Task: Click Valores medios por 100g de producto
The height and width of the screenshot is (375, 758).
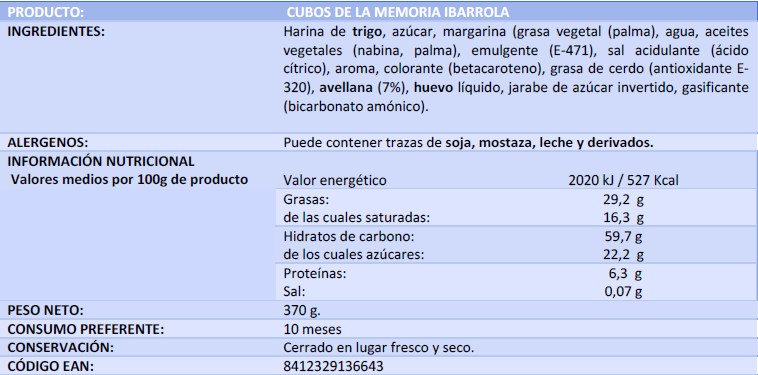Action: (x=129, y=180)
